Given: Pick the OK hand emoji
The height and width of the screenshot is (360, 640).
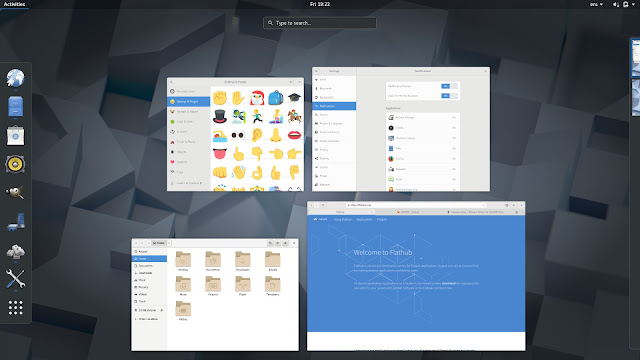Looking at the screenshot, I should click(257, 173).
